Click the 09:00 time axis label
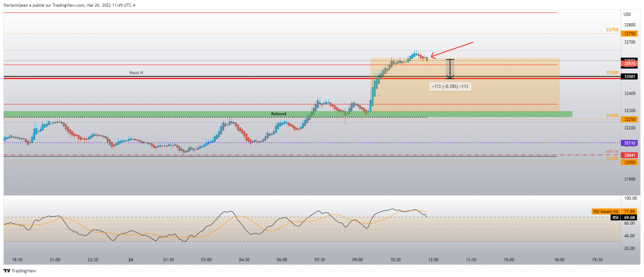644x277 pixels. (357, 260)
